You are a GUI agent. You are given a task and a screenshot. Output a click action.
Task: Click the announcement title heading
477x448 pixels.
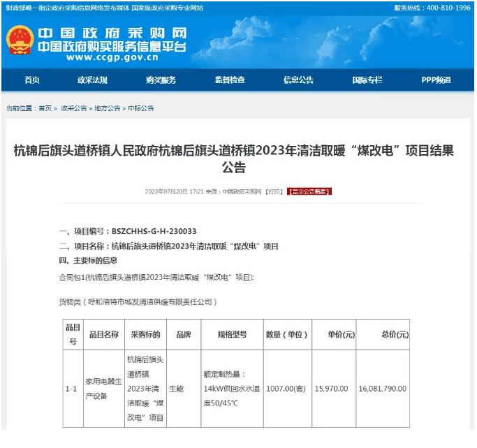coord(234,158)
